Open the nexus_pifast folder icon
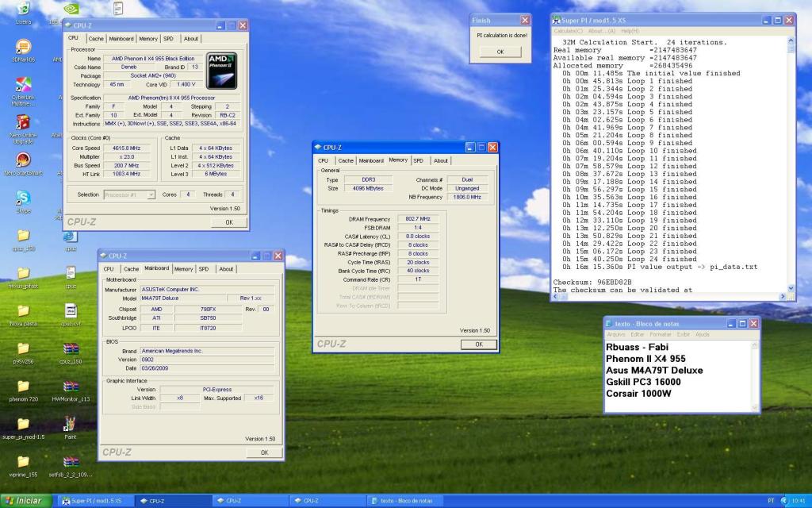 23,273
